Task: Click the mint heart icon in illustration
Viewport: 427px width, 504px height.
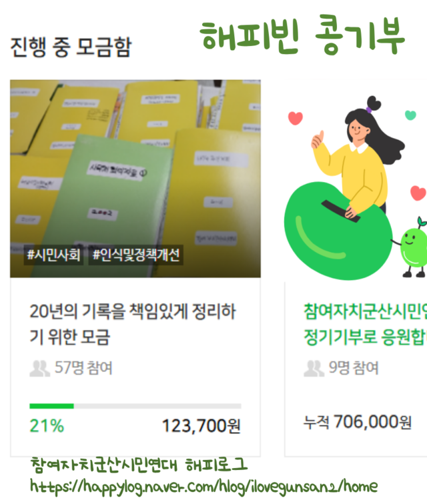Action: tap(410, 115)
